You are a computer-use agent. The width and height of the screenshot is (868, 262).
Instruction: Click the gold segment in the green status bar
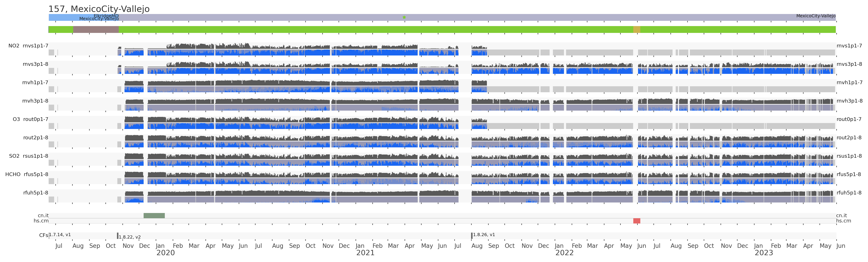tap(636, 30)
